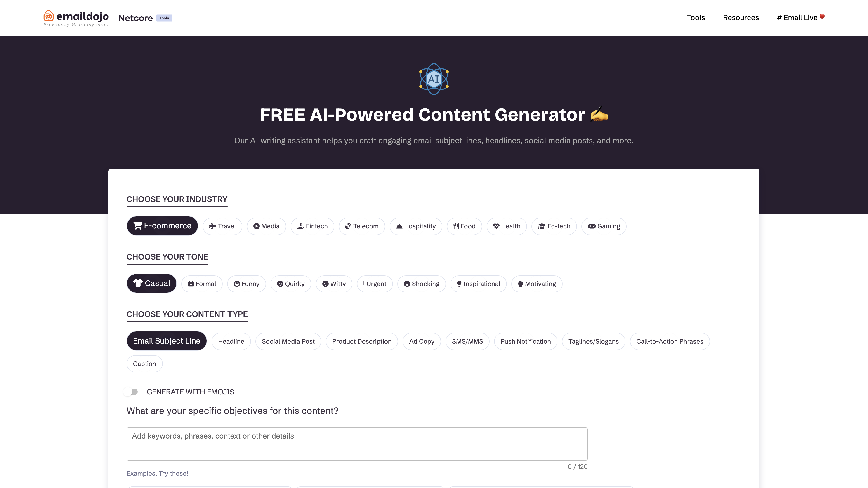Screen dimensions: 868x488
Task: Click the Try these! example link
Action: coord(173,473)
